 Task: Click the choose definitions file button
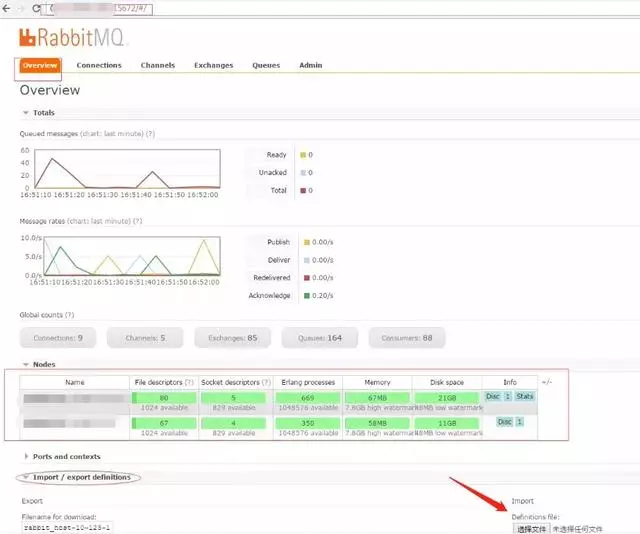(531, 529)
